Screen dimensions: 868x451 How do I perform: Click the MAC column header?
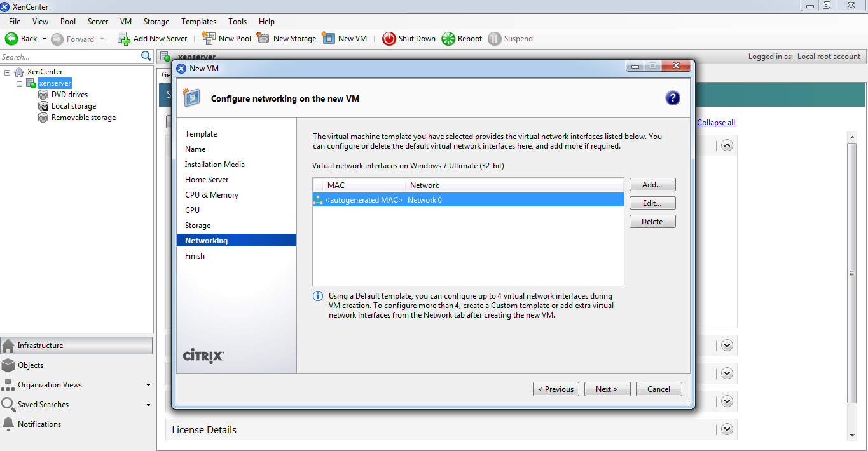364,185
